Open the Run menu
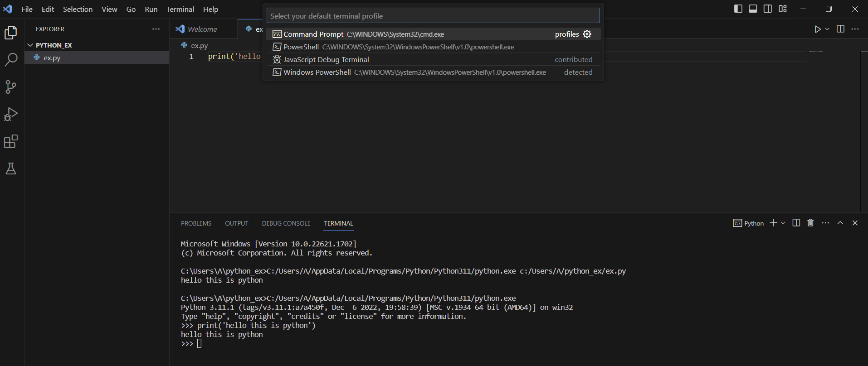The width and height of the screenshot is (868, 366). tap(151, 9)
